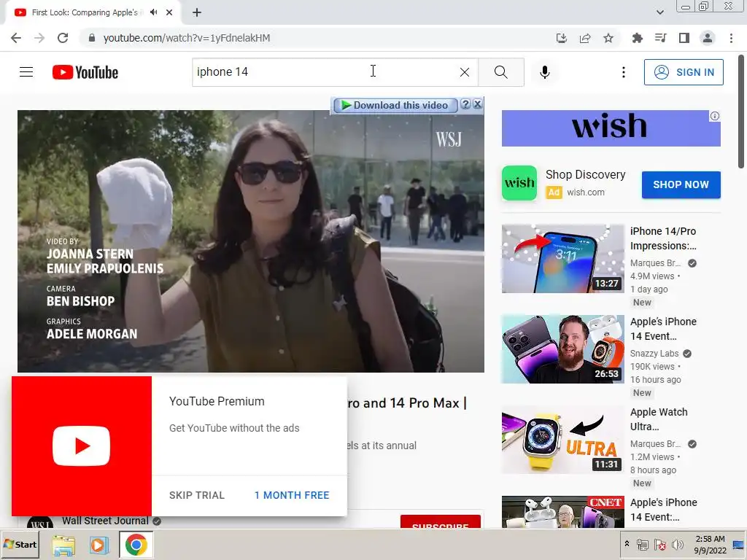Click 1 MONTH FREE offer
The height and width of the screenshot is (560, 747).
292,495
